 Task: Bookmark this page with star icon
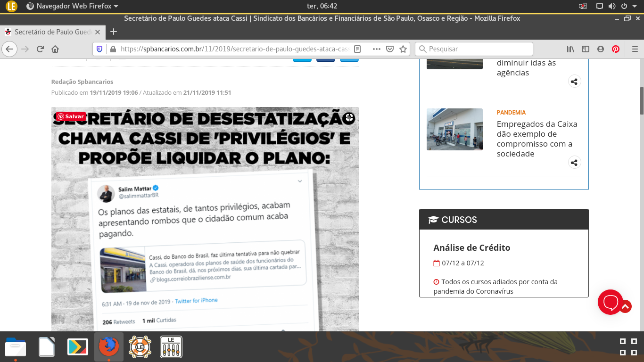403,49
